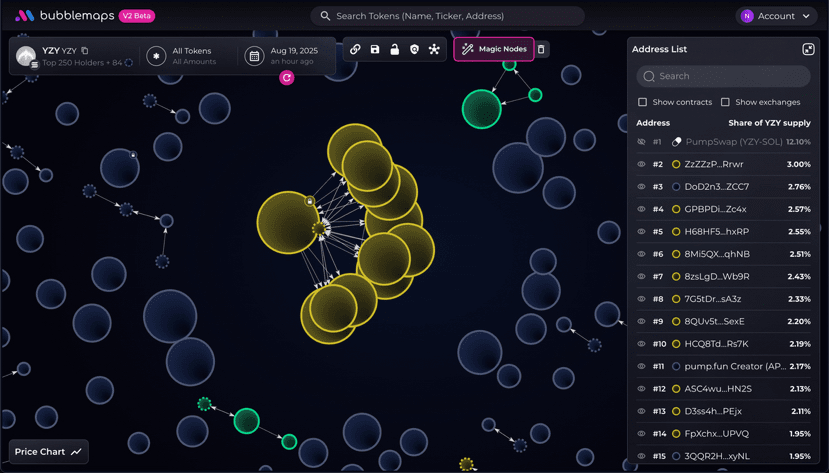Screen dimensions: 829x473
Task: Select D3ss4h...PEjx address
Action: pyautogui.click(x=713, y=411)
